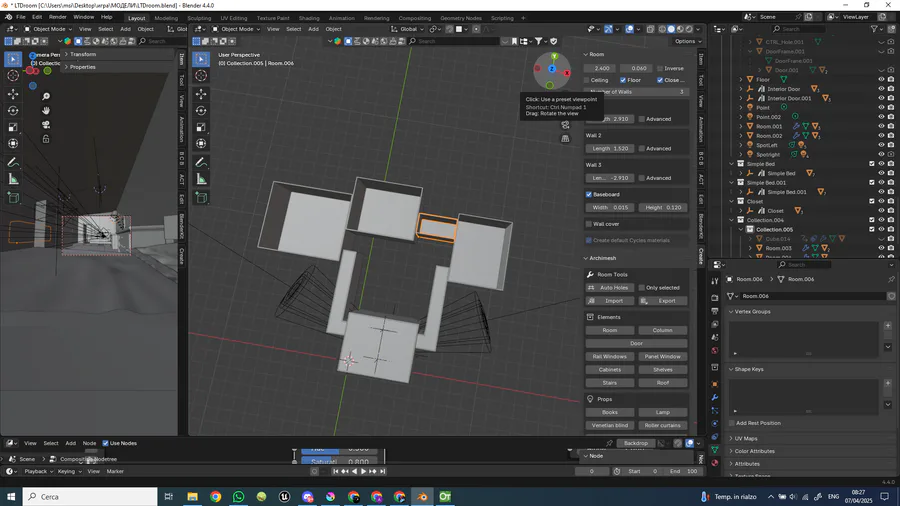
Task: Select the Rotate tool in viewport toolbar
Action: (x=201, y=111)
